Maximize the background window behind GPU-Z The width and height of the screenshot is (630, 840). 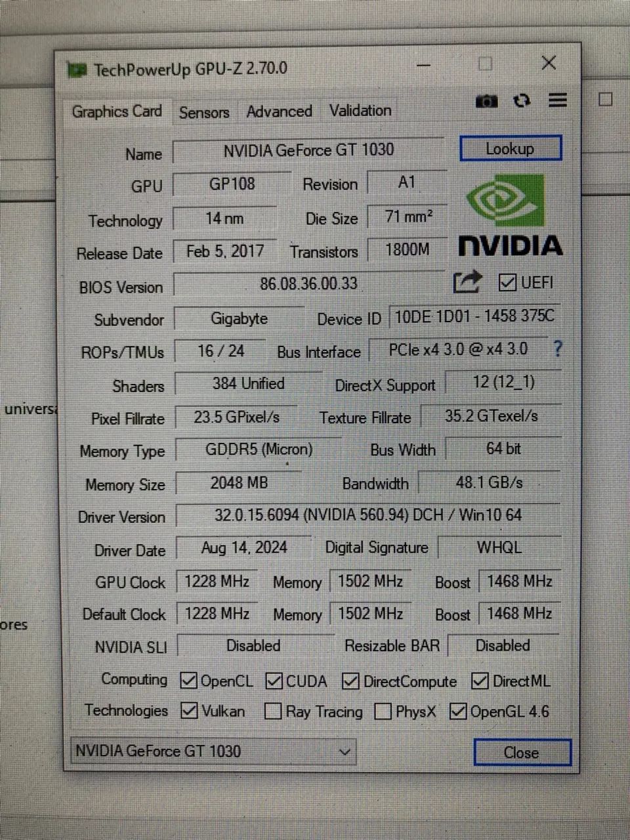pyautogui.click(x=606, y=99)
